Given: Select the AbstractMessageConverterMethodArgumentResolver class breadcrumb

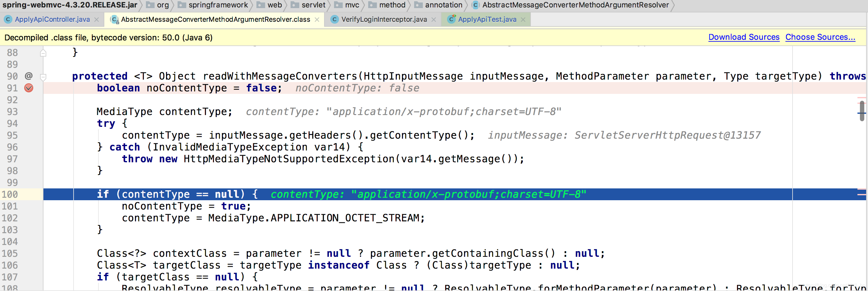Looking at the screenshot, I should 571,5.
